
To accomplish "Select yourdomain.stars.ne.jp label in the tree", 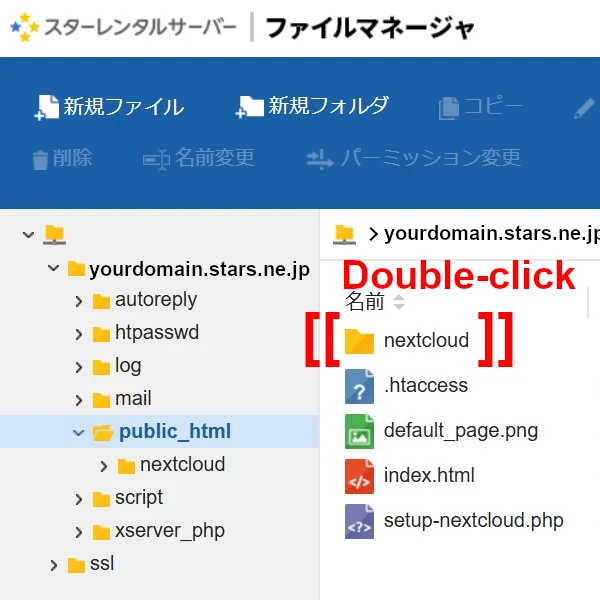I will tap(199, 269).
